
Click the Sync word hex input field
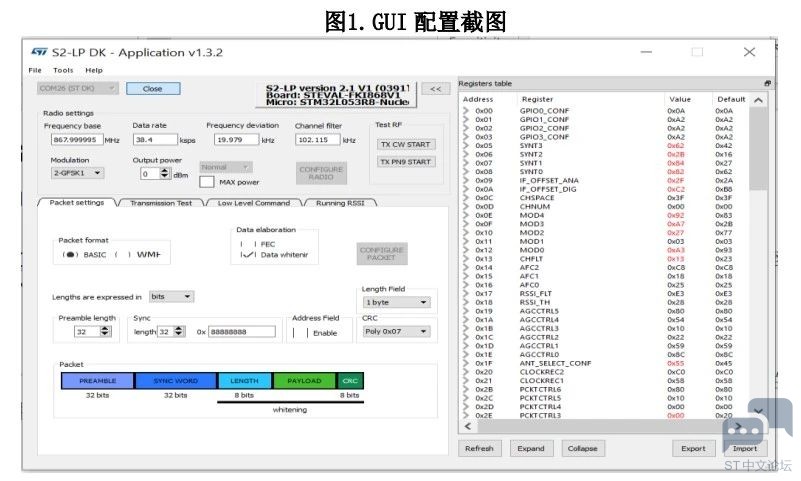pos(242,332)
